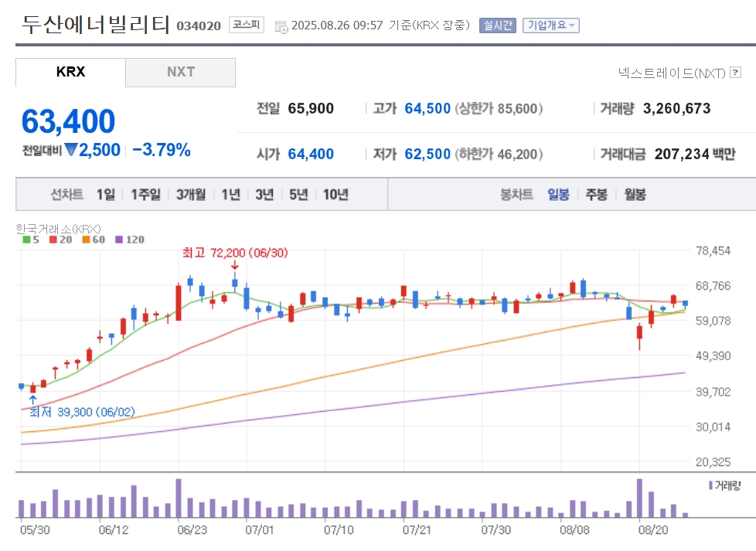Image resolution: width=756 pixels, height=551 pixels.
Task: Click the 최고 72,200 (06/30) high marker
Action: (235, 253)
